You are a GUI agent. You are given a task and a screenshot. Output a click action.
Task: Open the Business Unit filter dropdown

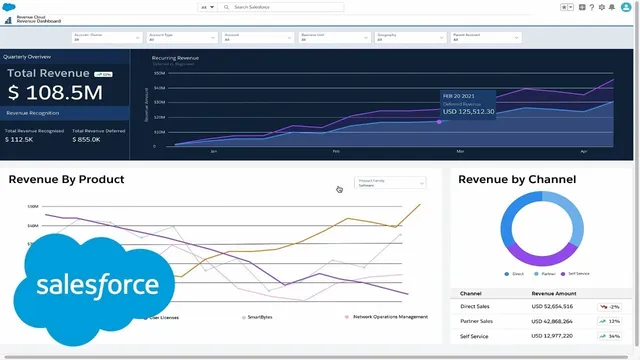pos(334,37)
